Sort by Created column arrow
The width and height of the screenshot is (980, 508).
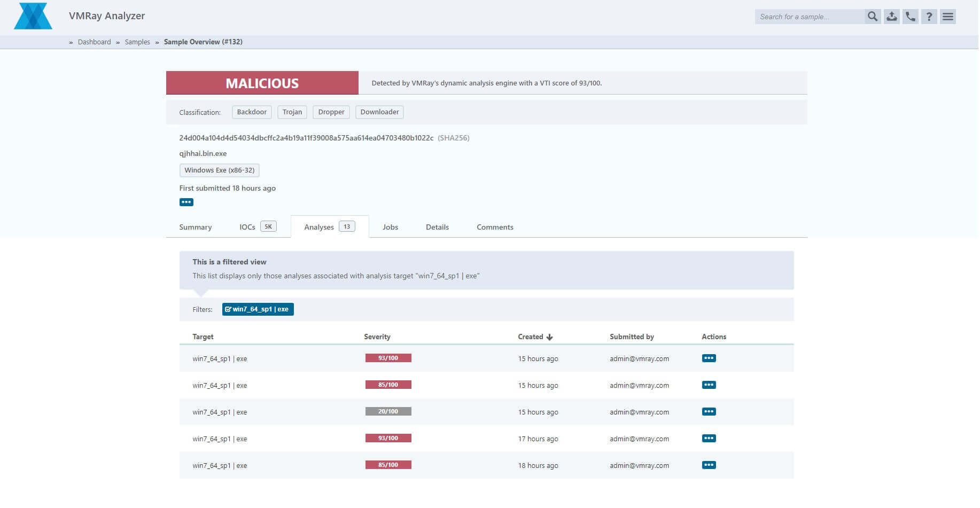click(x=549, y=337)
